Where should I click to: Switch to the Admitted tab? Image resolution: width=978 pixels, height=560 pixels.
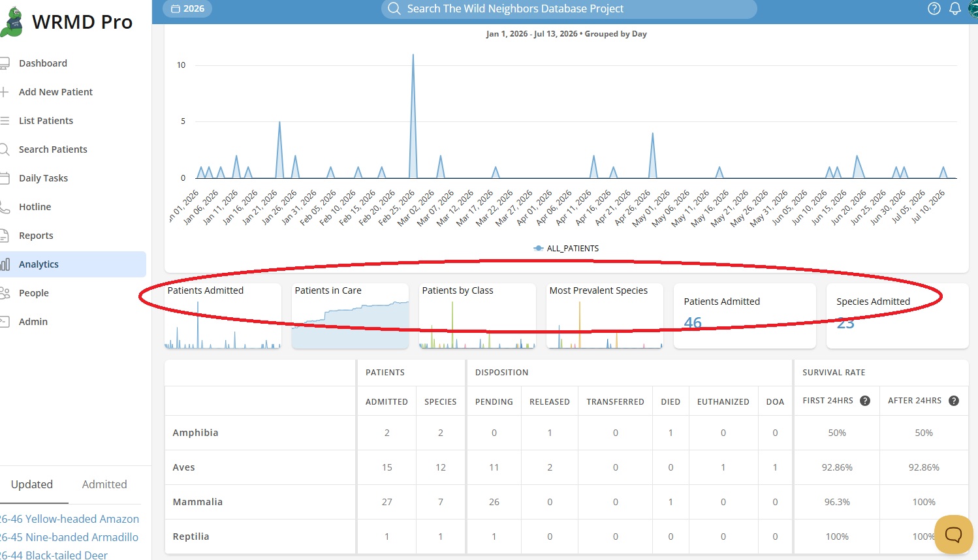pos(104,484)
